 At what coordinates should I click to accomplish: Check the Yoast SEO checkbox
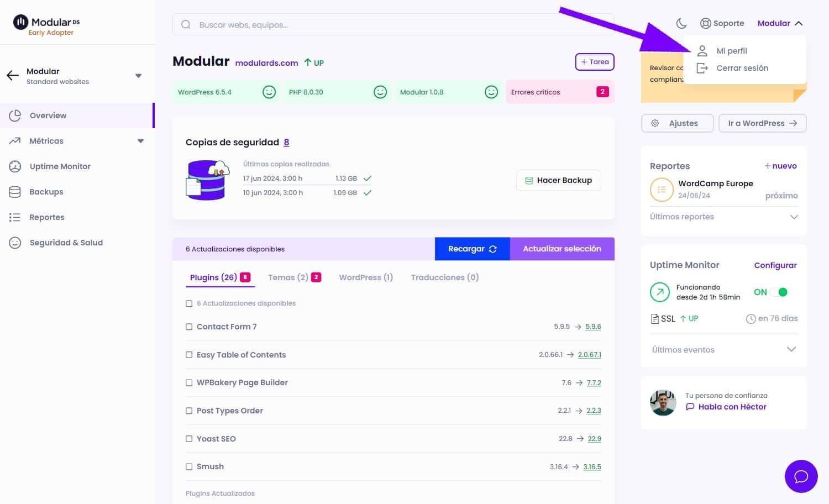pyautogui.click(x=189, y=439)
